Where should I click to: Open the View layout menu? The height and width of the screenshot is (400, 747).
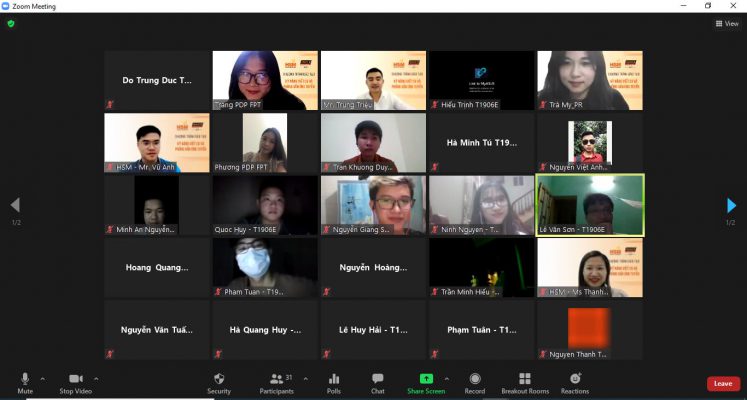pyautogui.click(x=726, y=23)
